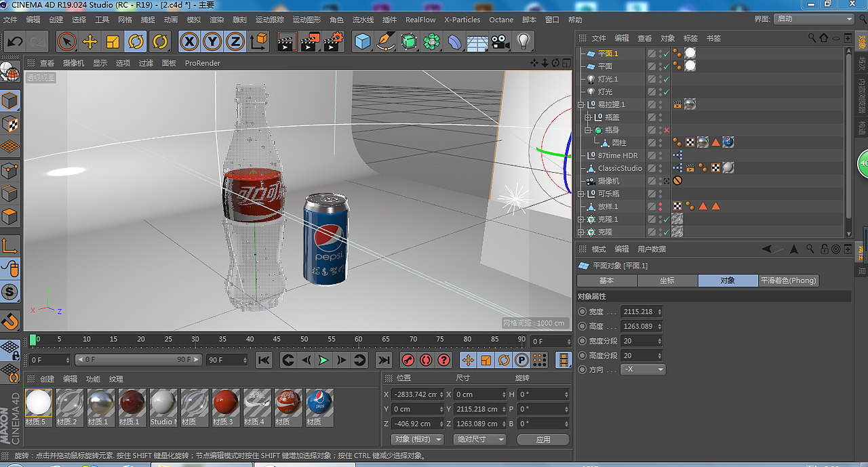The height and width of the screenshot is (467, 868).
Task: Select the 材质.3 red material
Action: [x=225, y=407]
